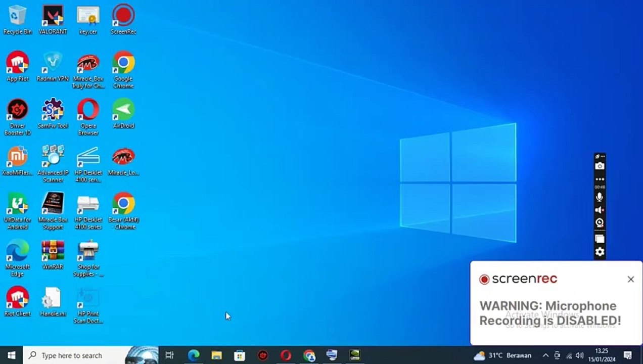
Task: Launch Microsoft Edge from the taskbar
Action: pyautogui.click(x=194, y=355)
